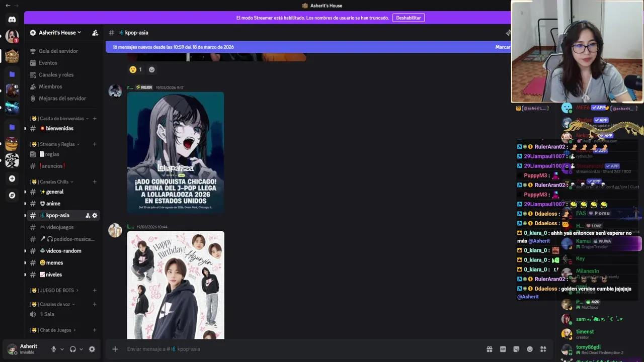This screenshot has width=644, height=362.
Task: Click the create invite icon on kpop-asia
Action: click(88, 215)
